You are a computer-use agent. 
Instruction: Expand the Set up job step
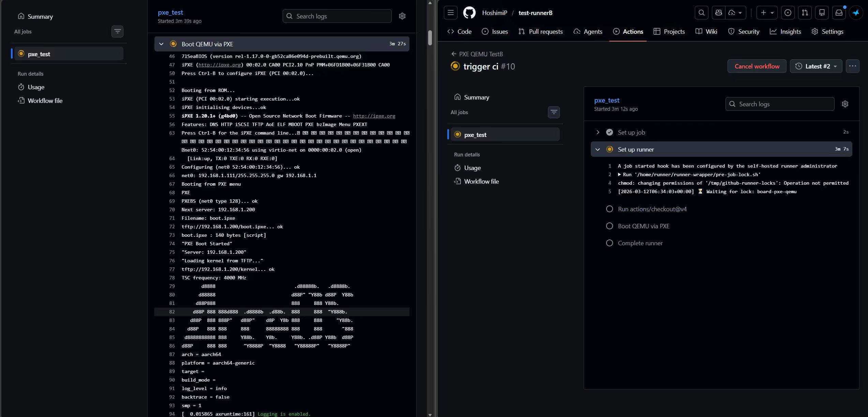point(598,132)
